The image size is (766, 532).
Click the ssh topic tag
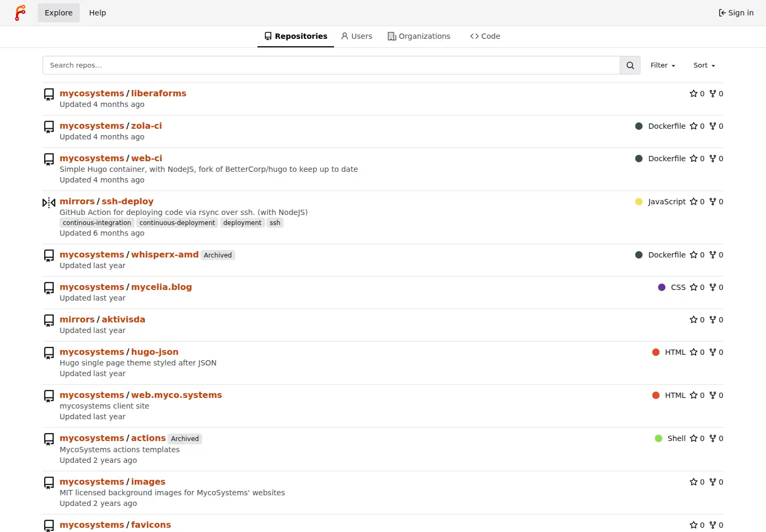pos(275,223)
